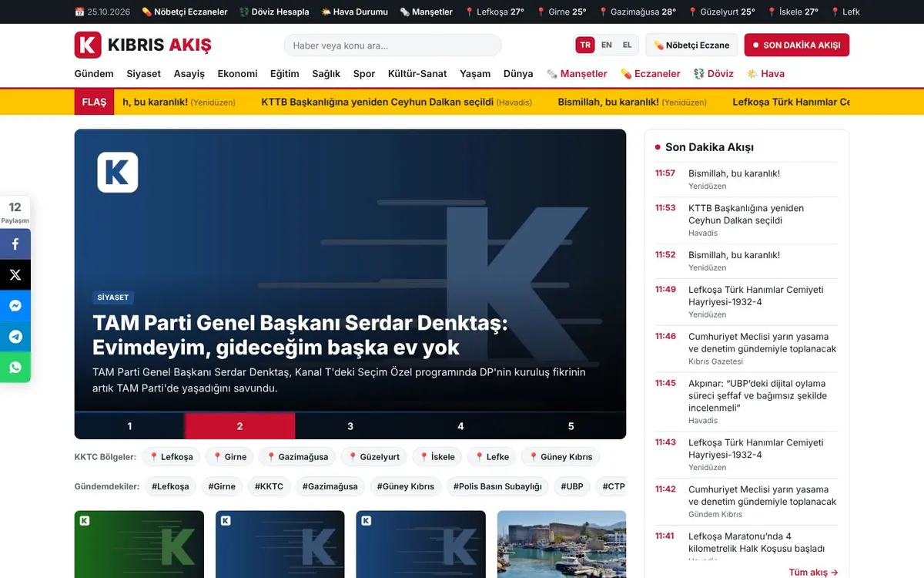This screenshot has height=578, width=924.
Task: Click the SİYASET badge on the slider
Action: pos(113,297)
